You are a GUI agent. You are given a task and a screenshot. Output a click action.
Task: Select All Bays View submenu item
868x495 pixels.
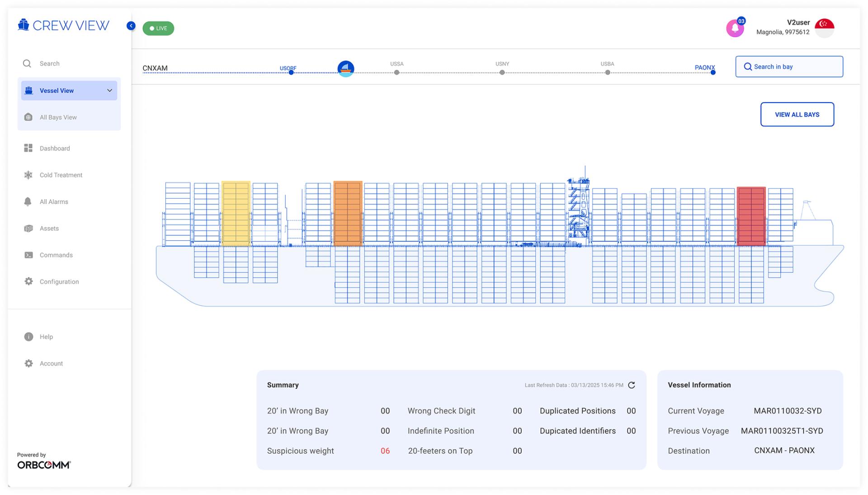point(58,117)
